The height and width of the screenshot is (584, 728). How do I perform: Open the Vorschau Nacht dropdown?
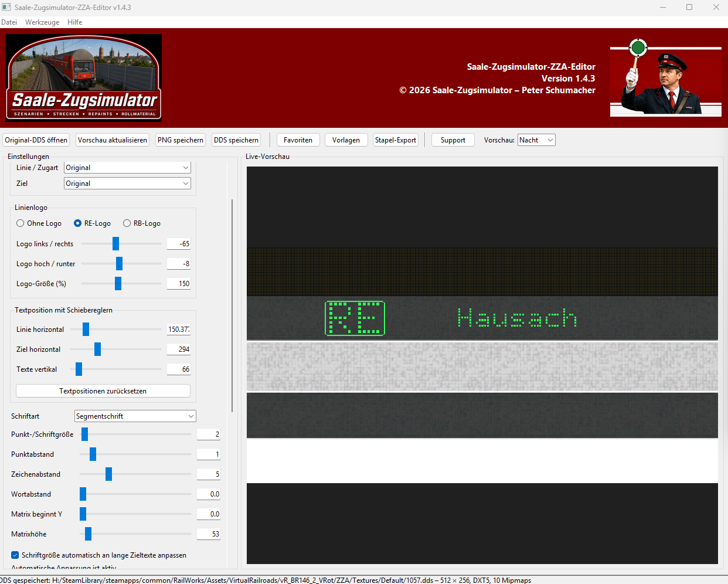[x=536, y=140]
